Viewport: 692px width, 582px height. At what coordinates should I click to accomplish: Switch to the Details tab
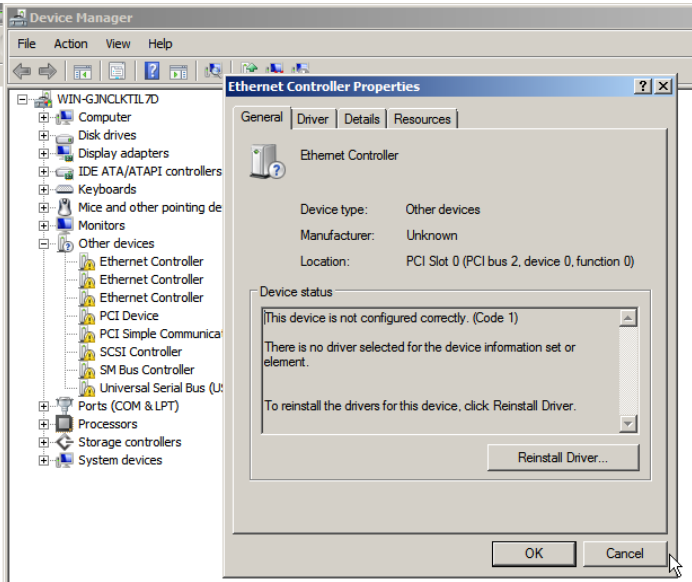pos(362,119)
